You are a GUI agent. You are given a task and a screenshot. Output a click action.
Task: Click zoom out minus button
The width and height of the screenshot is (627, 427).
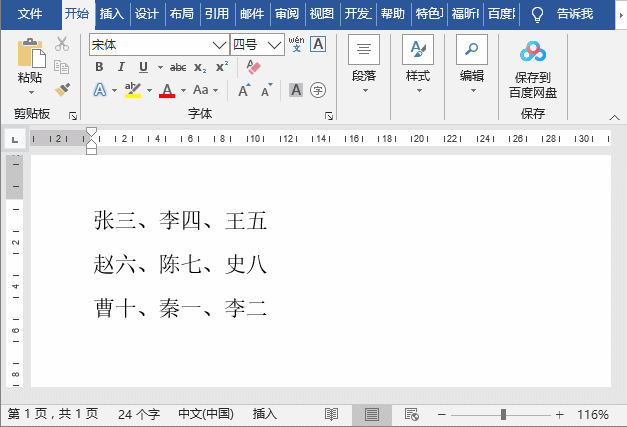coord(441,415)
